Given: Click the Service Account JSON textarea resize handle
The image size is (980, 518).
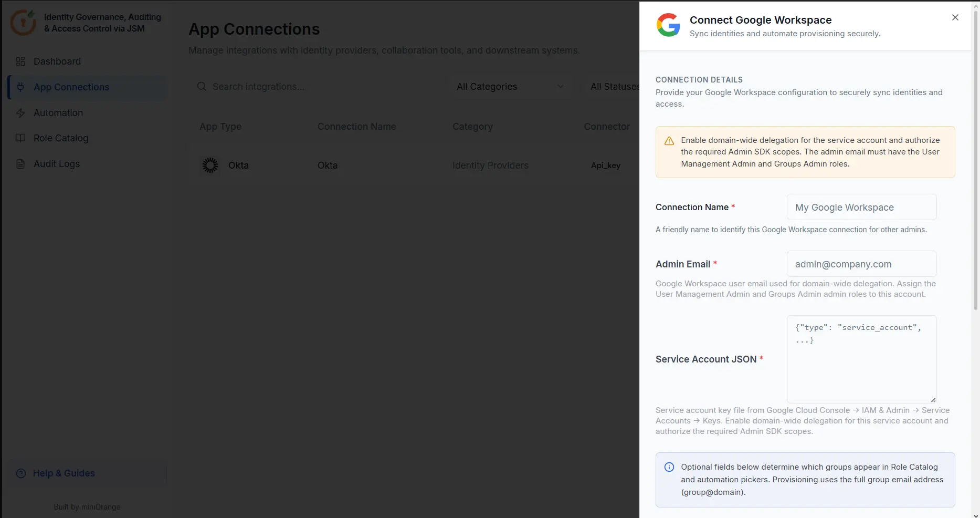Looking at the screenshot, I should click(933, 400).
